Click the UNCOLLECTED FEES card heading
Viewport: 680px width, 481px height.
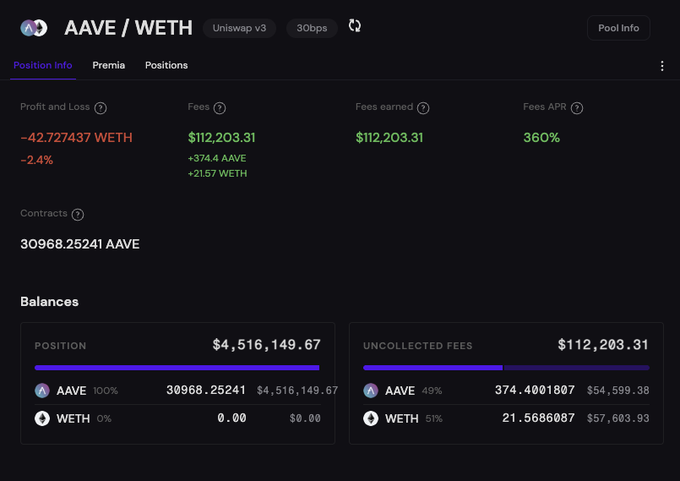point(418,346)
